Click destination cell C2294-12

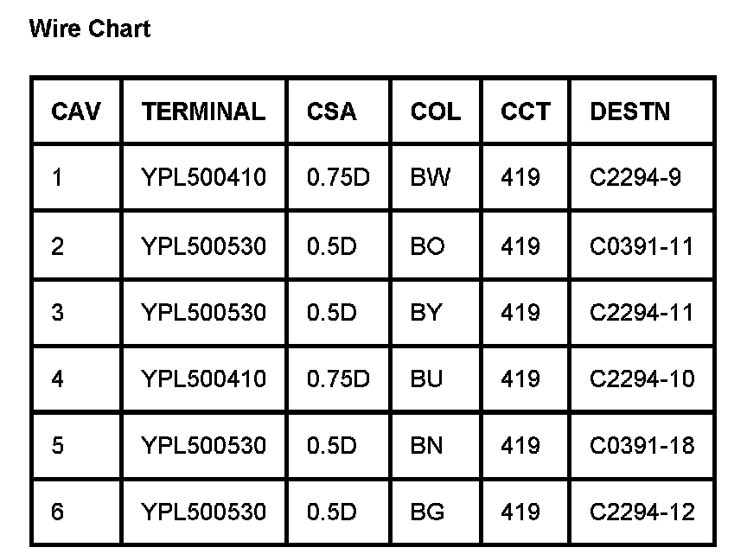pyautogui.click(x=642, y=512)
